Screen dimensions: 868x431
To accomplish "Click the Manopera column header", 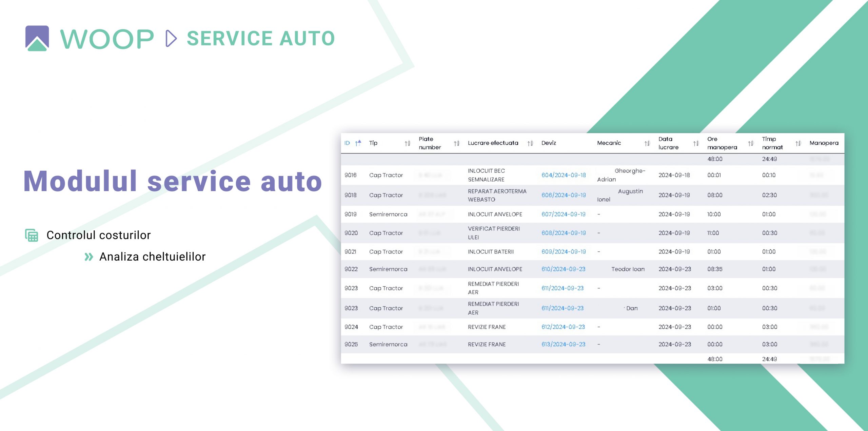I will 824,143.
